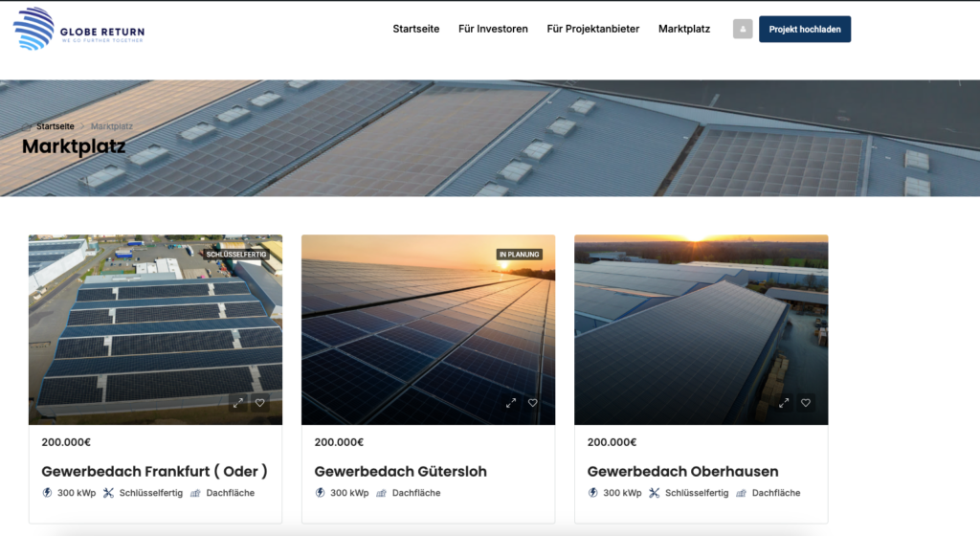The height and width of the screenshot is (536, 980).
Task: Click the Dachfläche label on the Oberhausen card
Action: pyautogui.click(x=775, y=493)
